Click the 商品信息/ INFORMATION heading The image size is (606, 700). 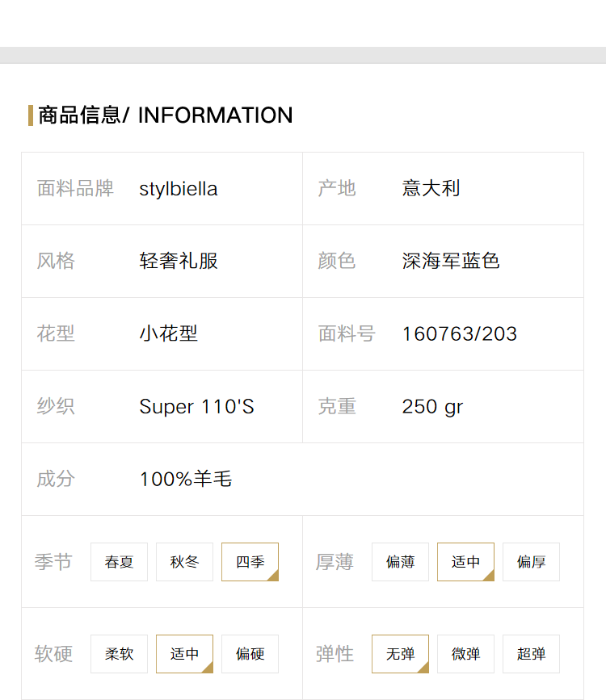tap(166, 115)
